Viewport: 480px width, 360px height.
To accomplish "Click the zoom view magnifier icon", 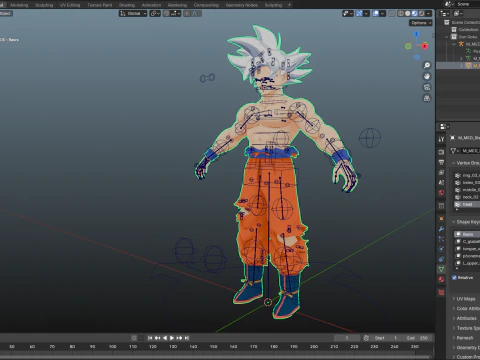I will 427,65.
